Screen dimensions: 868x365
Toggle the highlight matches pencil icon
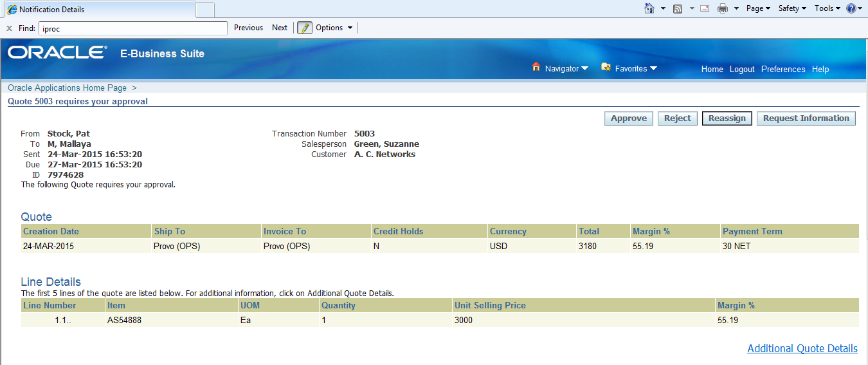point(305,28)
